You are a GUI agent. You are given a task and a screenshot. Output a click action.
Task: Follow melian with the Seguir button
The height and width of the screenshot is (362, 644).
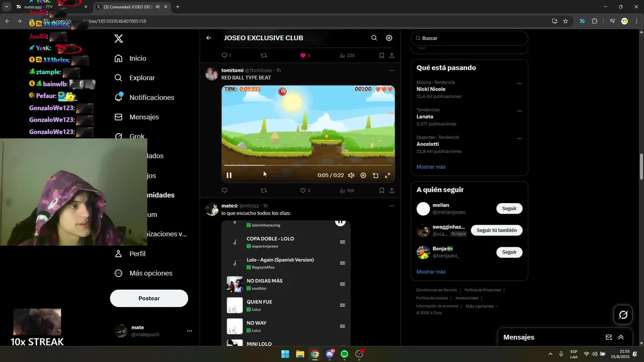509,209
